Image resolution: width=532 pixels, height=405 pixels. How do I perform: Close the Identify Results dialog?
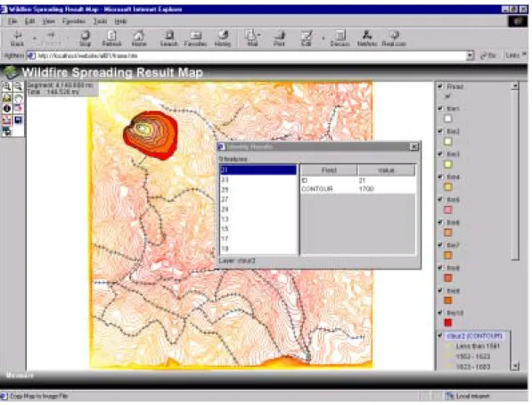pos(414,146)
